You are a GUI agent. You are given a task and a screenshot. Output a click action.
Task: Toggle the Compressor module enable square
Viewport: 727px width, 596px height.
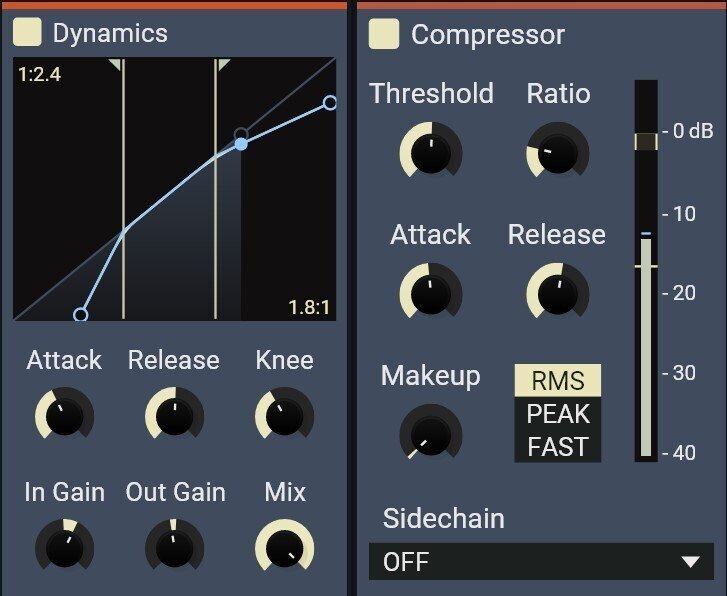pyautogui.click(x=383, y=34)
